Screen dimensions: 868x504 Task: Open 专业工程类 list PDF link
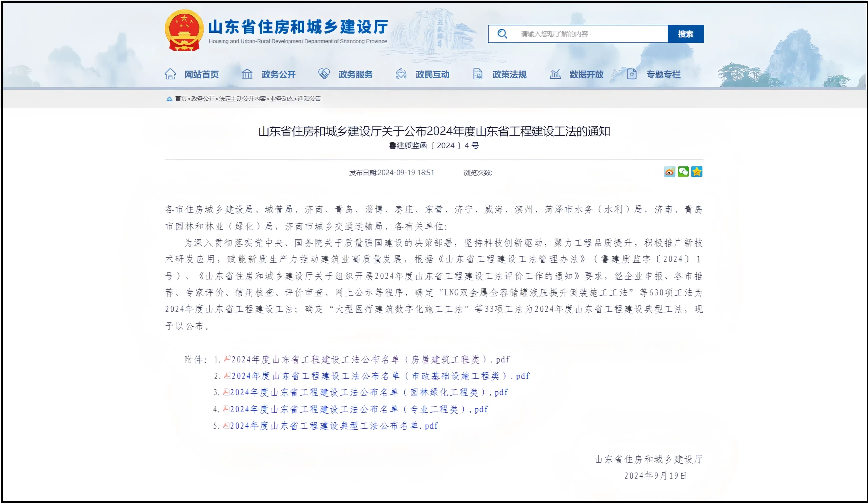tap(359, 409)
